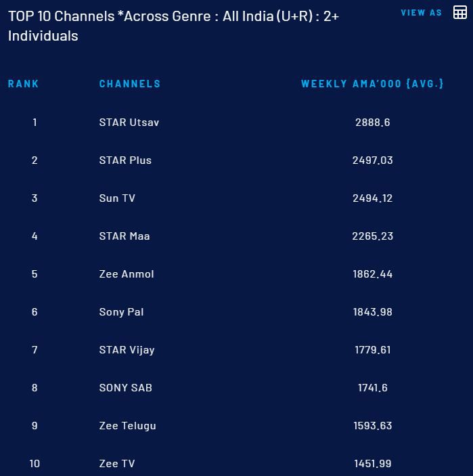Select the STAR Plus channel name
Image resolution: width=473 pixels, height=476 pixels.
tap(125, 160)
